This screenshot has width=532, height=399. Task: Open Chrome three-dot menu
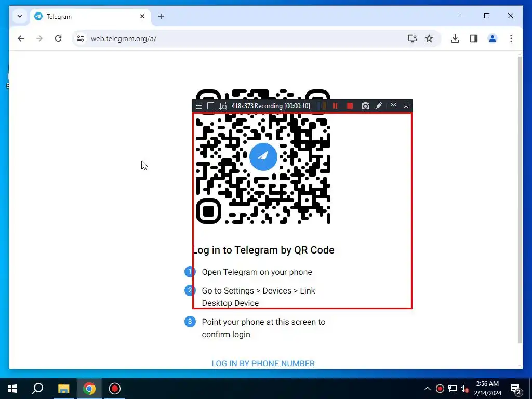click(x=511, y=38)
